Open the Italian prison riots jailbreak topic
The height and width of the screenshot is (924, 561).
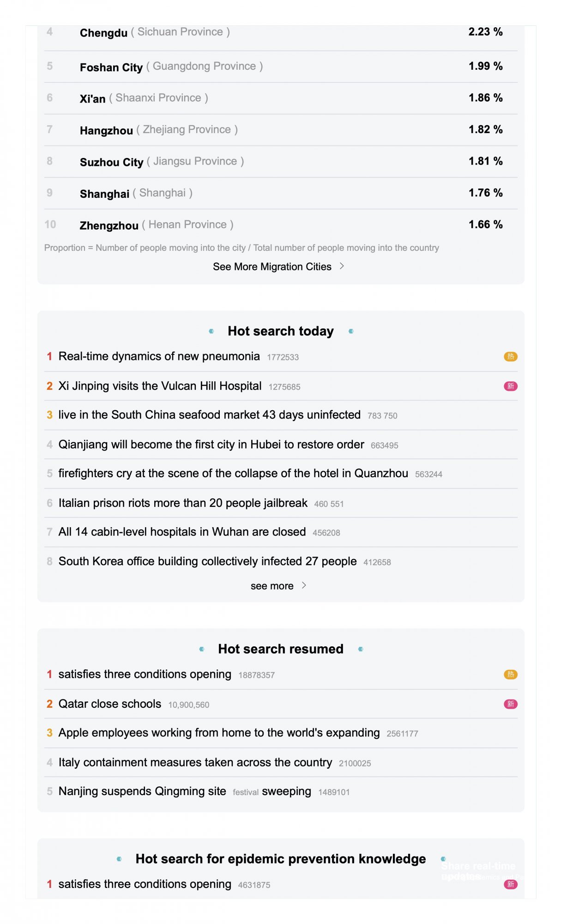183,503
